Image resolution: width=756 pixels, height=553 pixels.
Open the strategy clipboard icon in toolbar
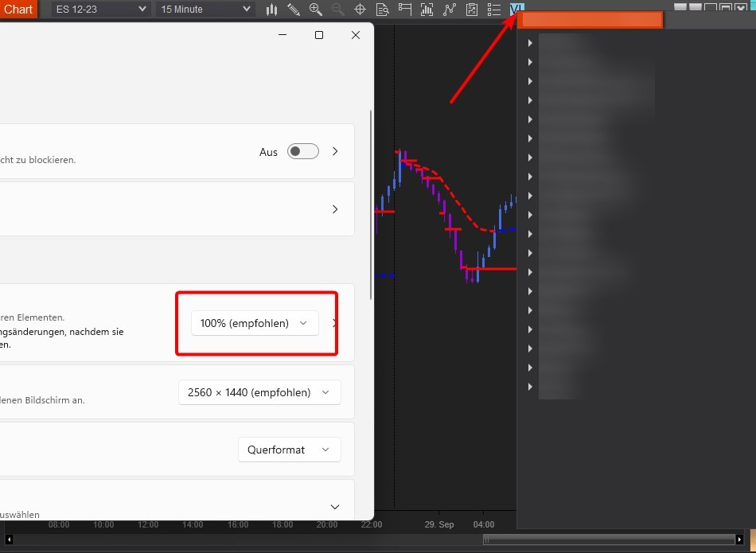click(x=472, y=10)
